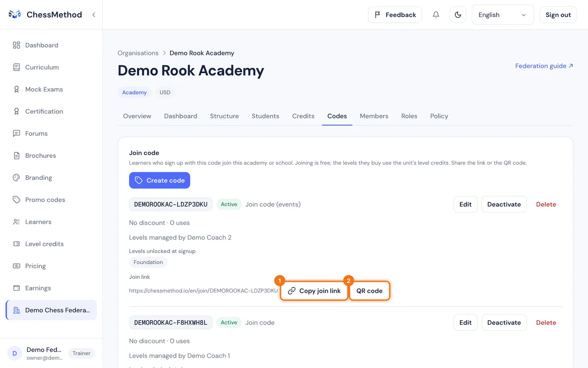Click the Branding palette icon

click(17, 178)
